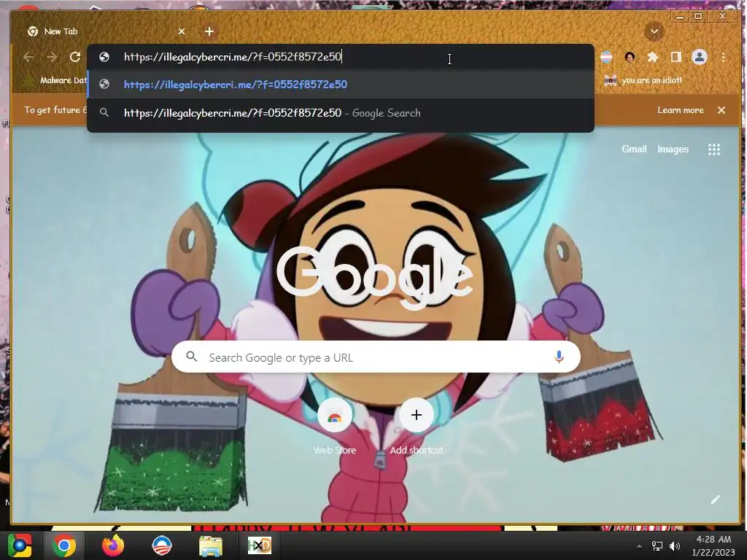Click the cartoon face extension icon
This screenshot has height=560, width=747.
pos(630,57)
